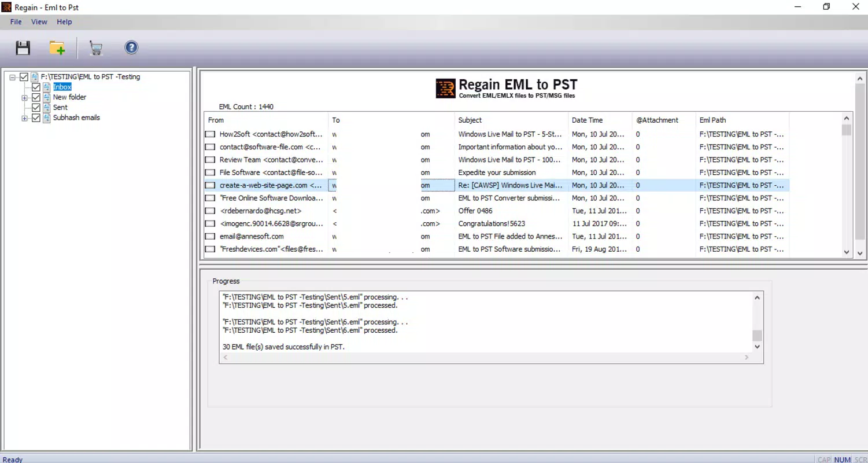Open the shopping cart purchase icon
Screen dimensions: 868x463
tap(96, 48)
